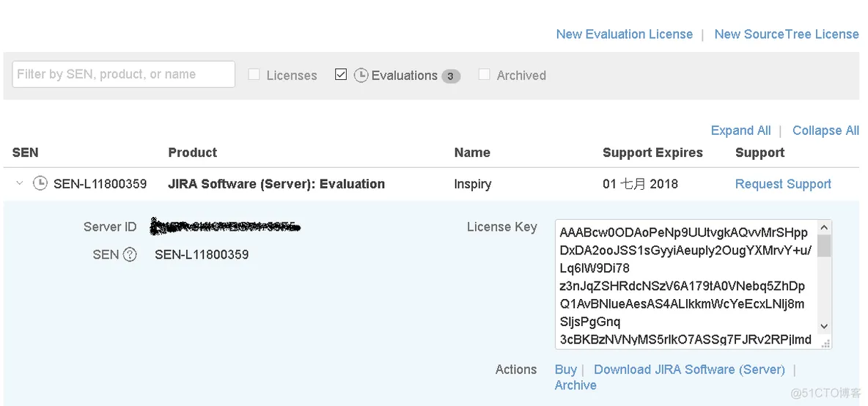Click the SEN column header

26,152
